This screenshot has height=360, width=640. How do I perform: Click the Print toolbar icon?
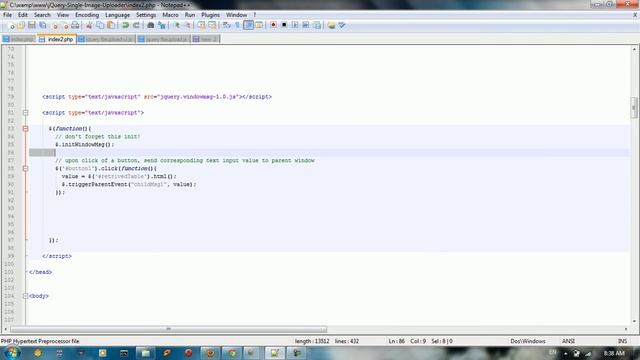click(x=75, y=25)
